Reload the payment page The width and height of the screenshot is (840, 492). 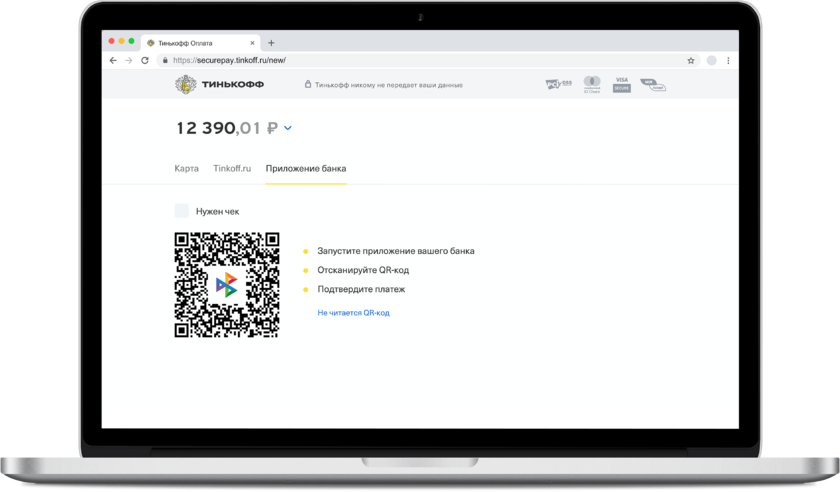(x=145, y=60)
